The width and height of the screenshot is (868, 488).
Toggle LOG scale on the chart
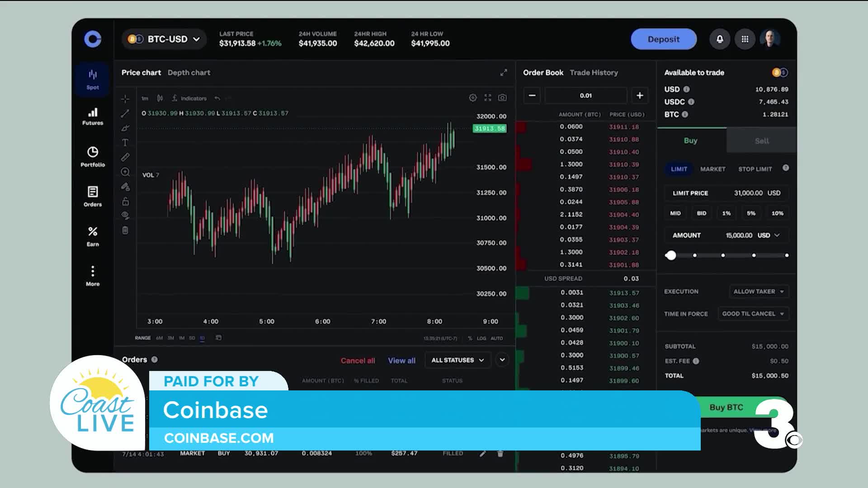click(x=481, y=338)
